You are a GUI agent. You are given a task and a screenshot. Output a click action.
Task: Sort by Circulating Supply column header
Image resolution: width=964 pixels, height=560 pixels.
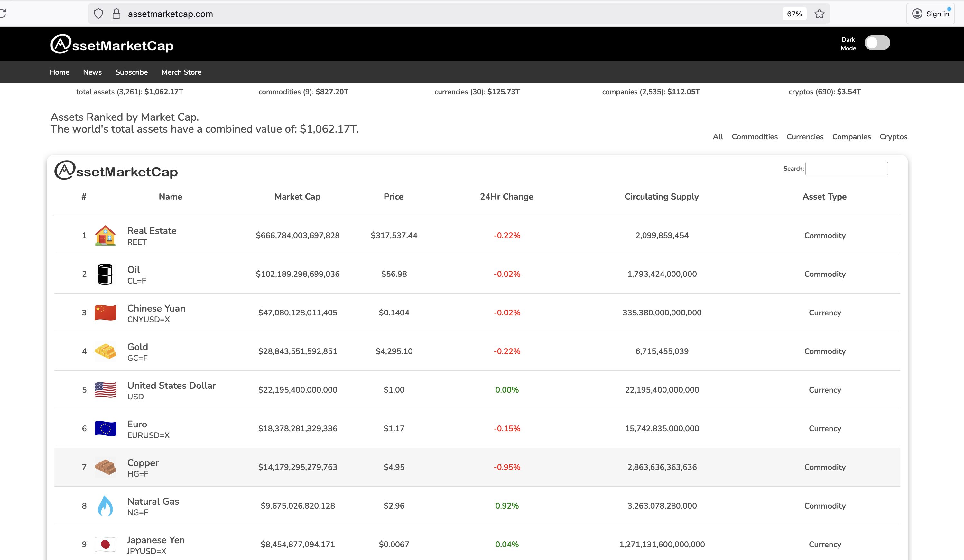click(662, 197)
